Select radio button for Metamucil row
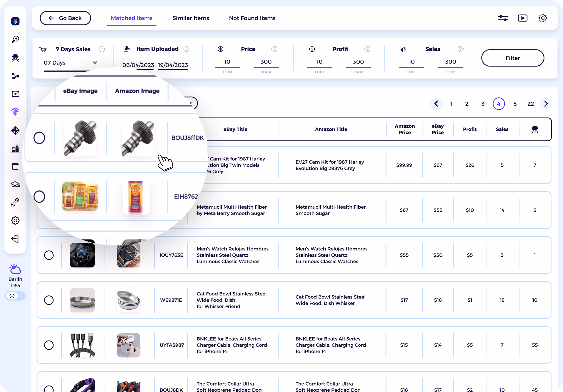 pos(39,197)
